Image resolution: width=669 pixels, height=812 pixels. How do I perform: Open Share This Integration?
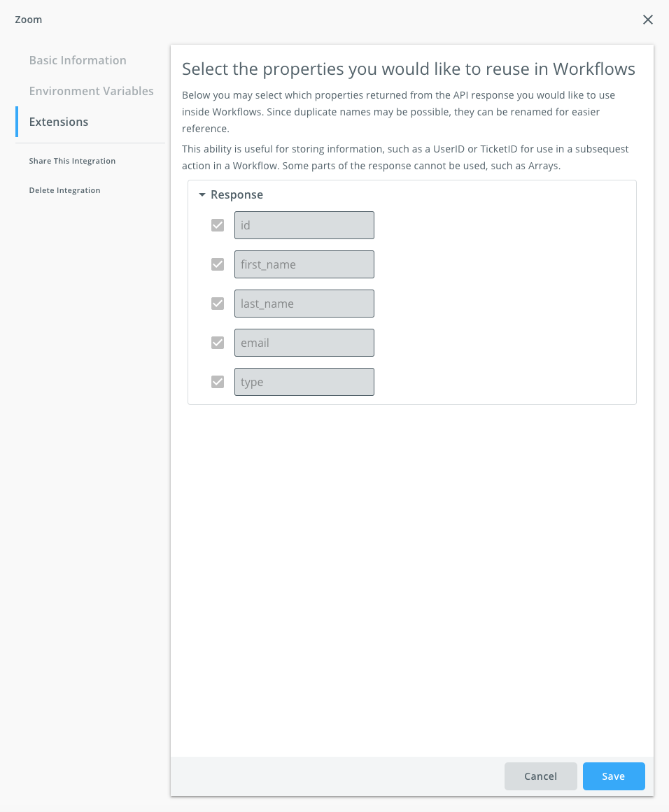coord(72,161)
